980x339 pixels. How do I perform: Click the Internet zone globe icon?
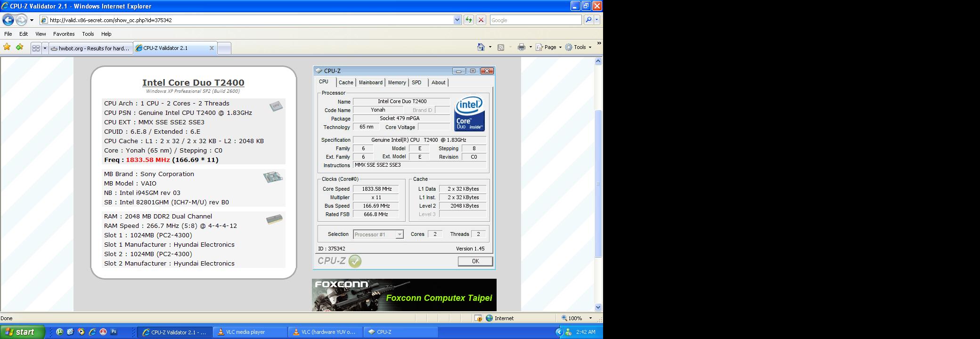[490, 318]
